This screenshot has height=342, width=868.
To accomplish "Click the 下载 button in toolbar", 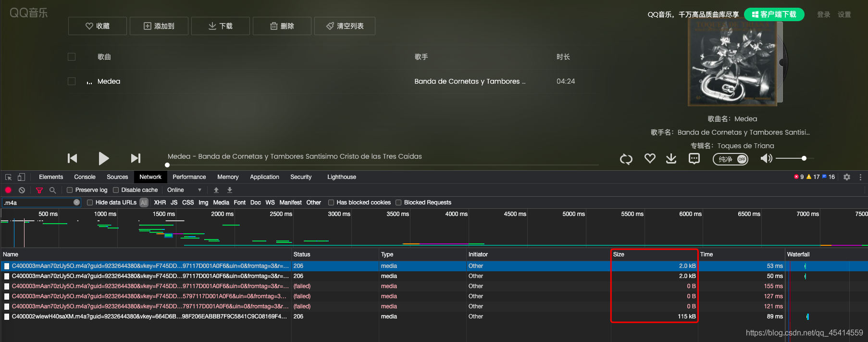I will pyautogui.click(x=221, y=26).
